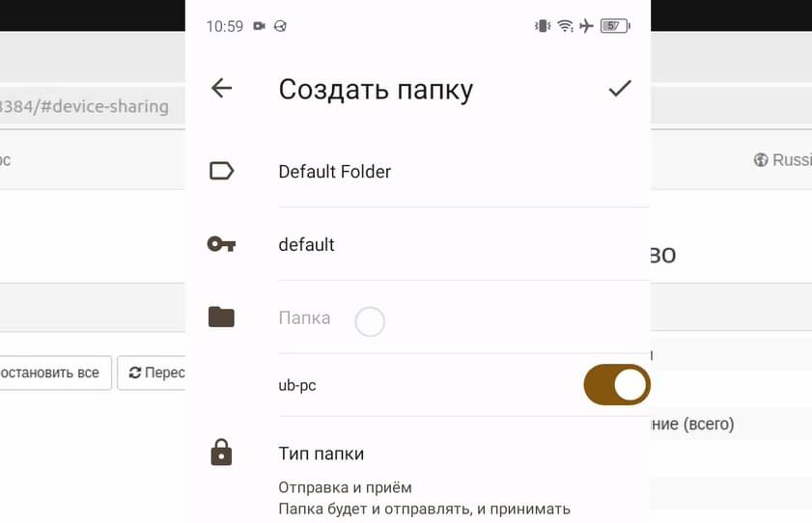Edit the default folder ID field
The image size is (812, 523).
(x=463, y=245)
